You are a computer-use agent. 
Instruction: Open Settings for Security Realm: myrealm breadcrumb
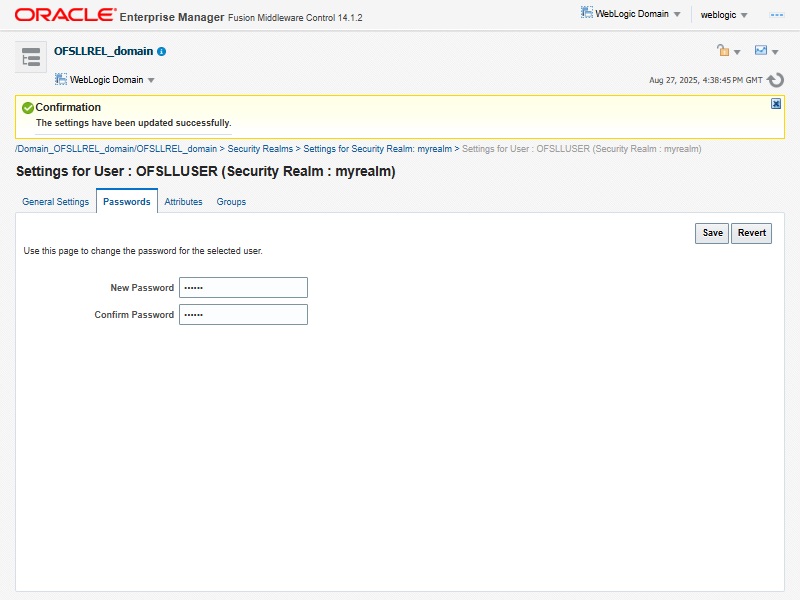pyautogui.click(x=378, y=149)
